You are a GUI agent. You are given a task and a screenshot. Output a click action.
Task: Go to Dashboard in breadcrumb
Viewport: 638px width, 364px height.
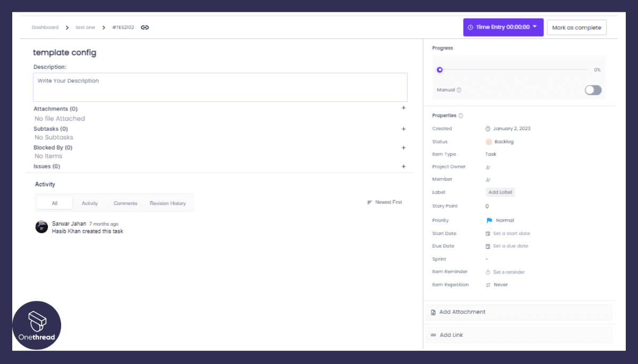[x=45, y=28]
